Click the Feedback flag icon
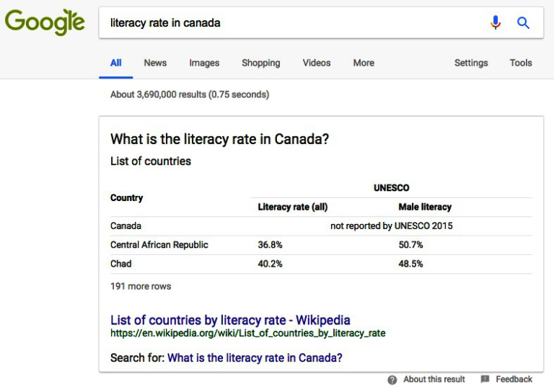 point(485,380)
